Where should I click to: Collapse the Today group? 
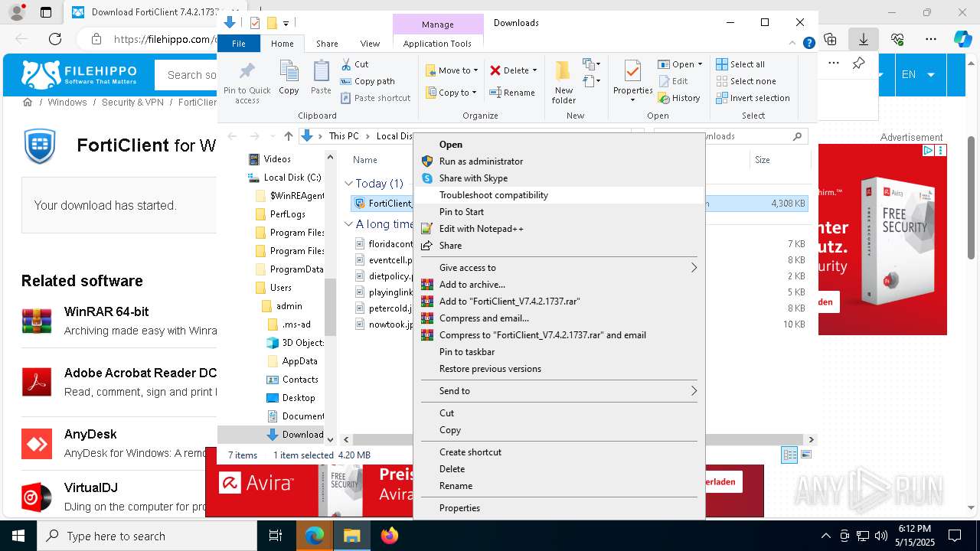(348, 184)
